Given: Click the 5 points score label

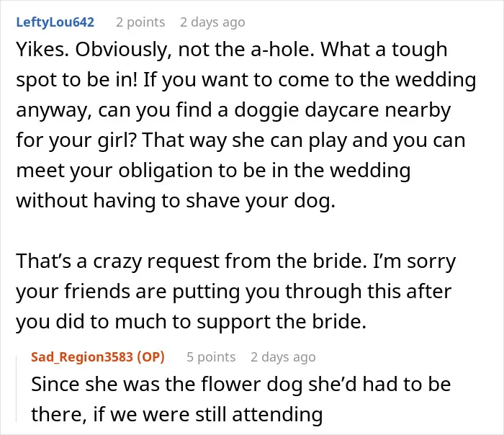Looking at the screenshot, I should (x=211, y=357).
